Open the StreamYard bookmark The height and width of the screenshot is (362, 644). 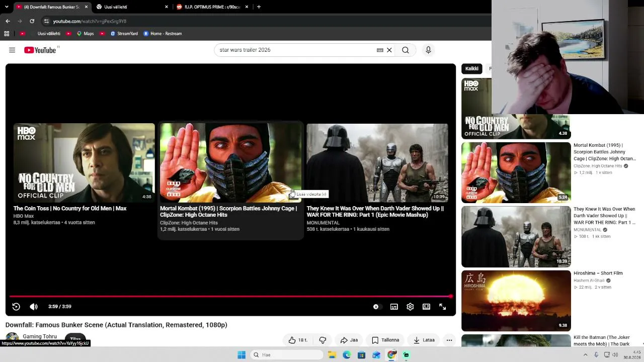[x=124, y=34]
